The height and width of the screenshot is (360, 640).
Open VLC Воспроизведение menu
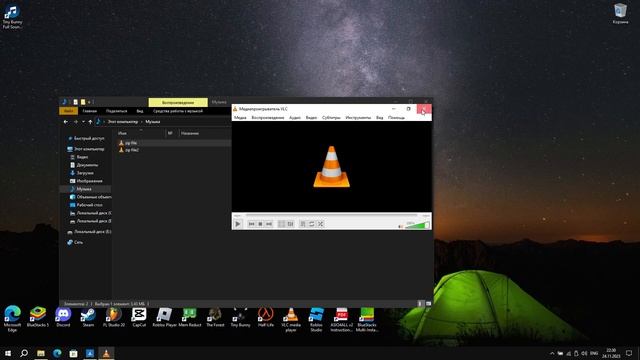point(268,118)
